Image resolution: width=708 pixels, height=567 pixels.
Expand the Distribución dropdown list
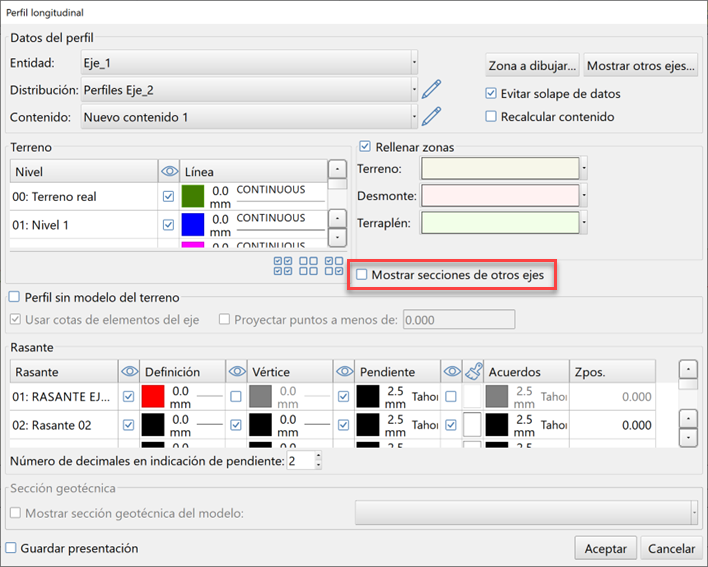(x=414, y=90)
